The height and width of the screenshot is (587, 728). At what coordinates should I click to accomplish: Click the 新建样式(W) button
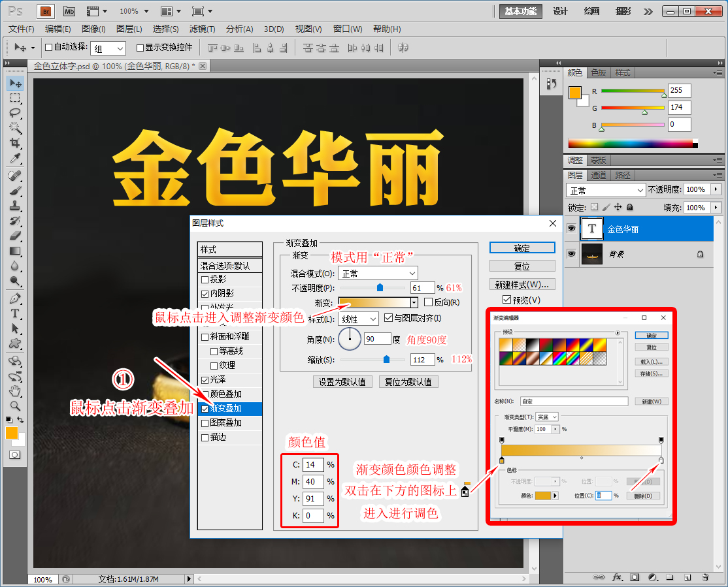[521, 284]
